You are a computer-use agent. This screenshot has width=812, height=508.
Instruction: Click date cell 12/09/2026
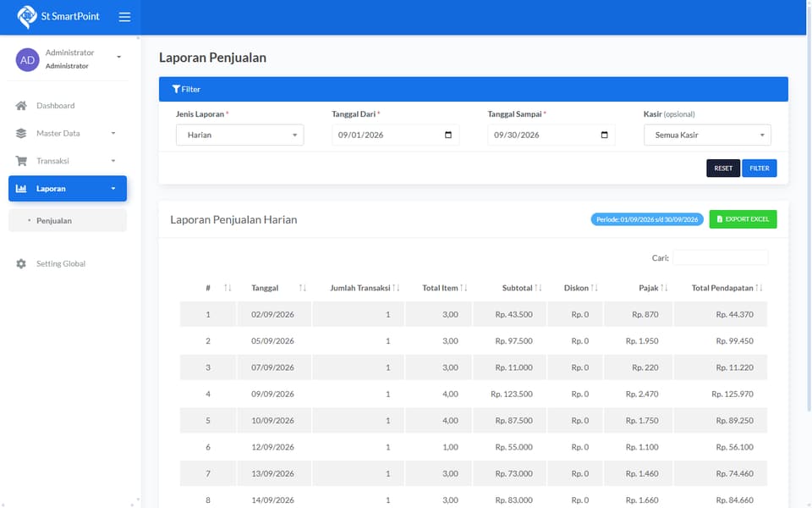point(272,447)
